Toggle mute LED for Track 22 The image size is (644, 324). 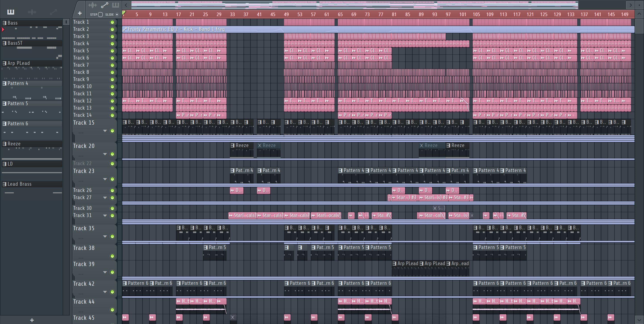(112, 164)
